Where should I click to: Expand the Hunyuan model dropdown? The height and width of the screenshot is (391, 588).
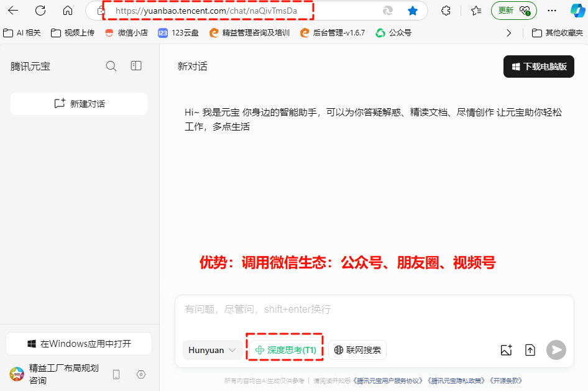pos(213,350)
